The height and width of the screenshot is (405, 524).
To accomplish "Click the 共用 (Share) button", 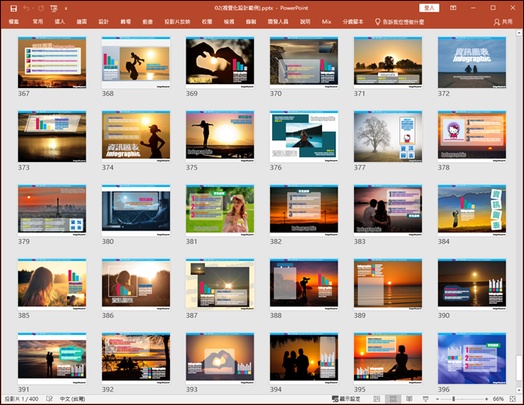I will (x=503, y=22).
